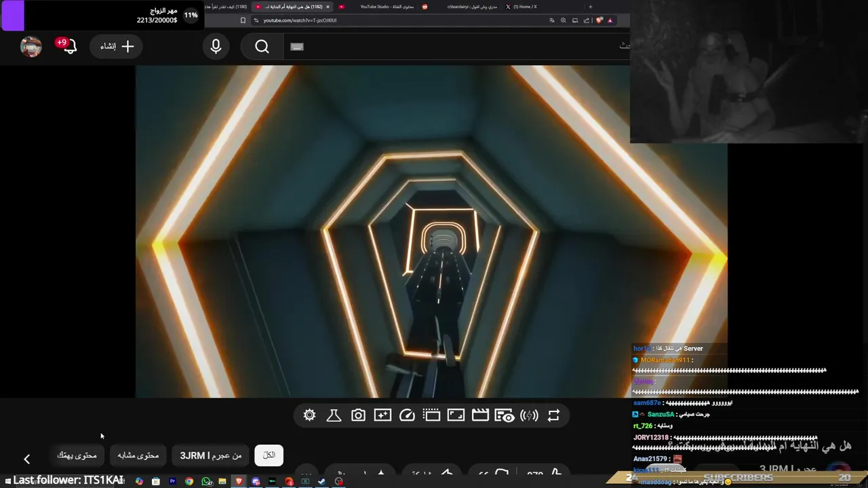Open Brave browser from taskbar
The height and width of the screenshot is (488, 868).
pos(239,481)
